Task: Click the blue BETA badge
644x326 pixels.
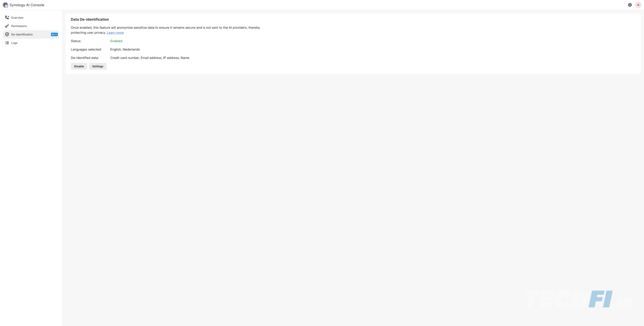Action: coord(54,35)
